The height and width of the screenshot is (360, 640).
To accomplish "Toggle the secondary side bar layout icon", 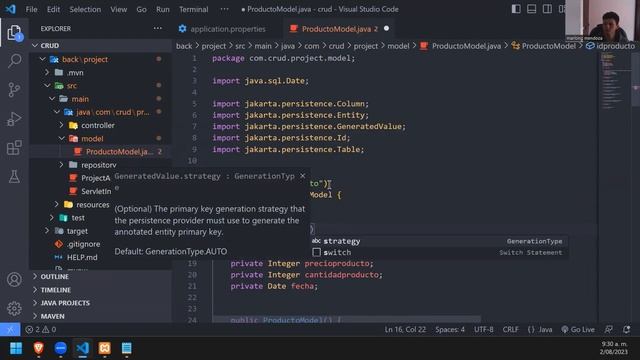I will point(547,9).
